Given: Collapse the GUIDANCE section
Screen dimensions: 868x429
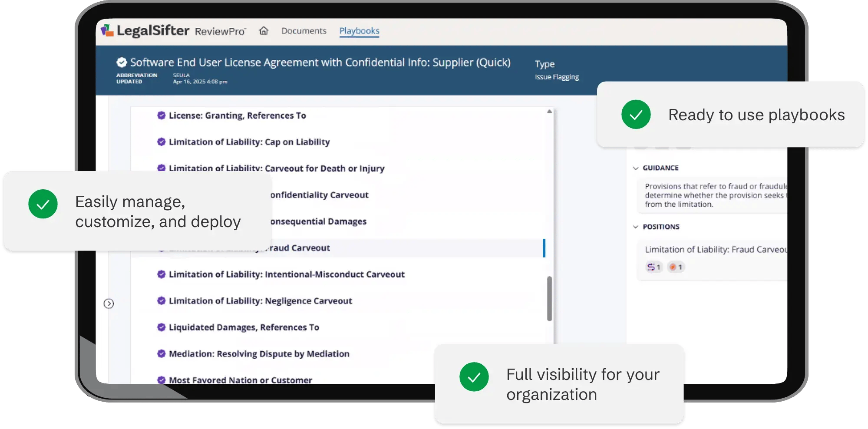Looking at the screenshot, I should 636,168.
